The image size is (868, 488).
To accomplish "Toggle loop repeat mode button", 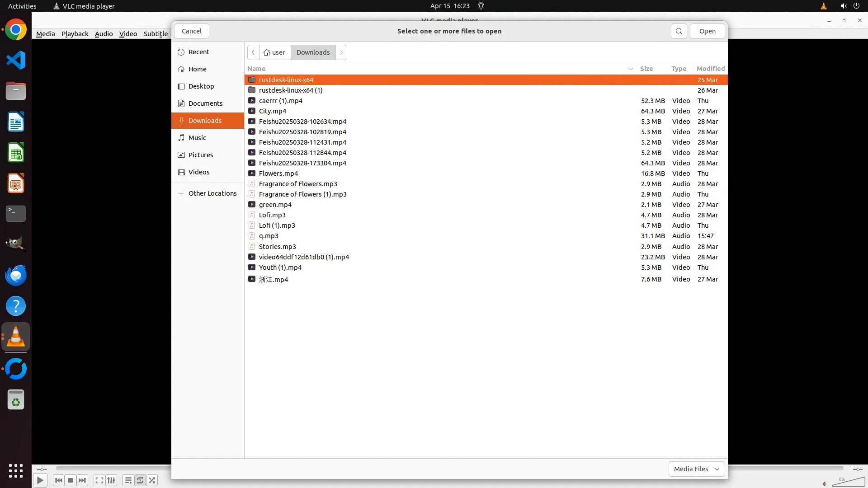I will click(140, 480).
